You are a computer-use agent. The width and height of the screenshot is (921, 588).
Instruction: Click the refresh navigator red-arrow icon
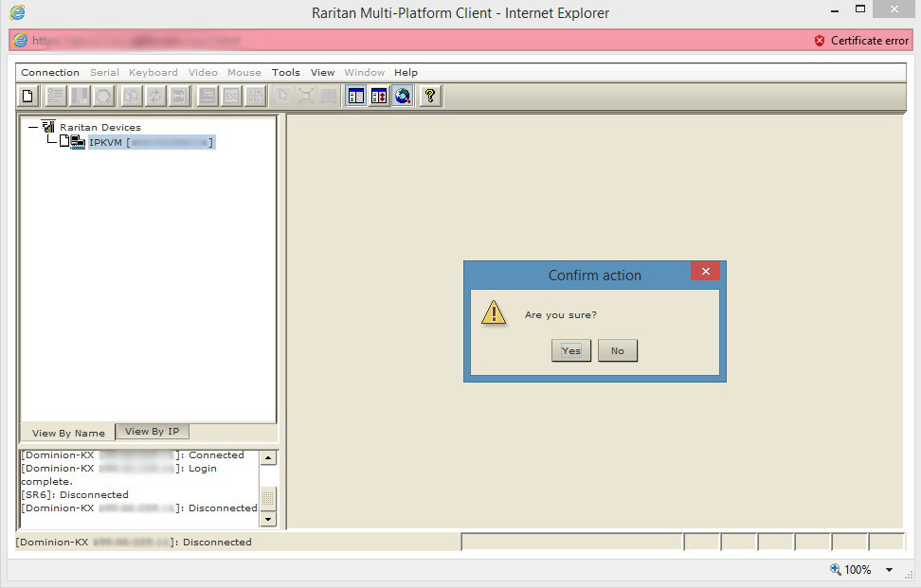(x=379, y=96)
